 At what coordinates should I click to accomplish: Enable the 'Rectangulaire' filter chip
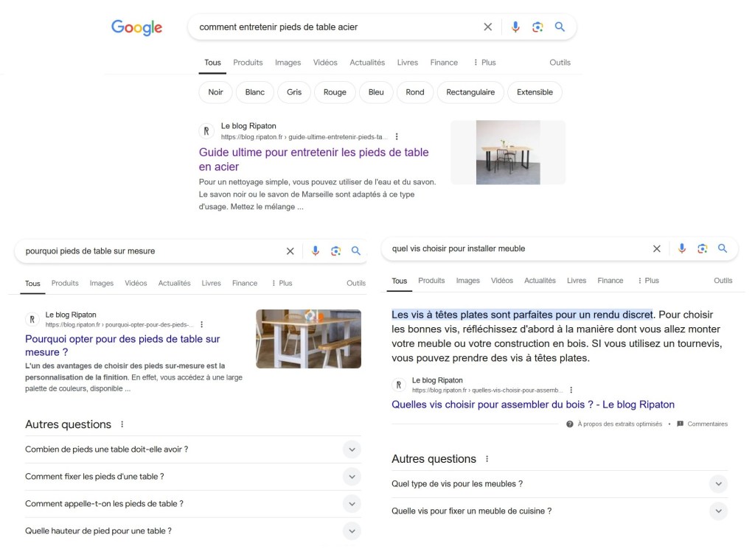pyautogui.click(x=470, y=92)
